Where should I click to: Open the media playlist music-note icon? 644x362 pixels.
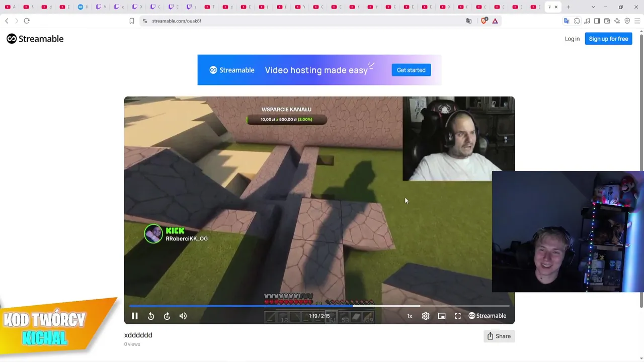[587, 21]
